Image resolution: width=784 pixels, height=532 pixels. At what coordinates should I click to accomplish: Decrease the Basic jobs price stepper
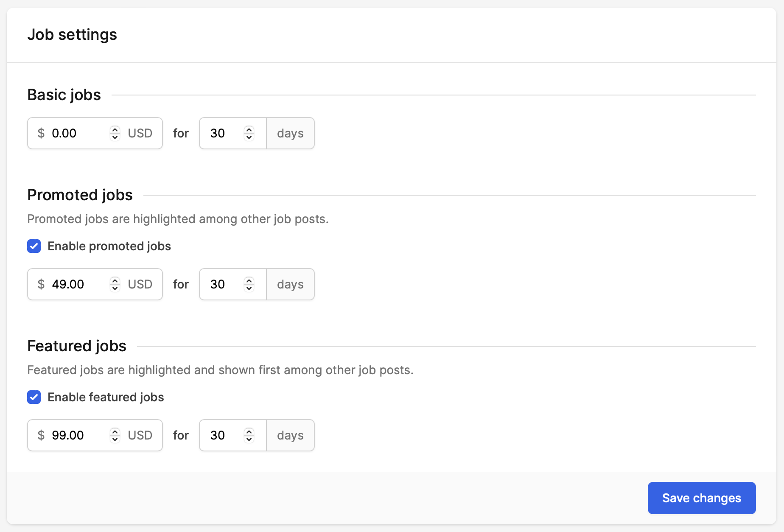(115, 137)
